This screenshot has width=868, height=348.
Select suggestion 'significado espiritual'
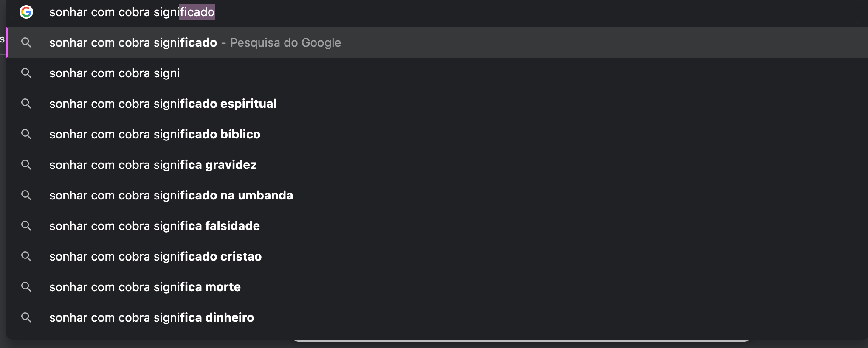click(437, 104)
